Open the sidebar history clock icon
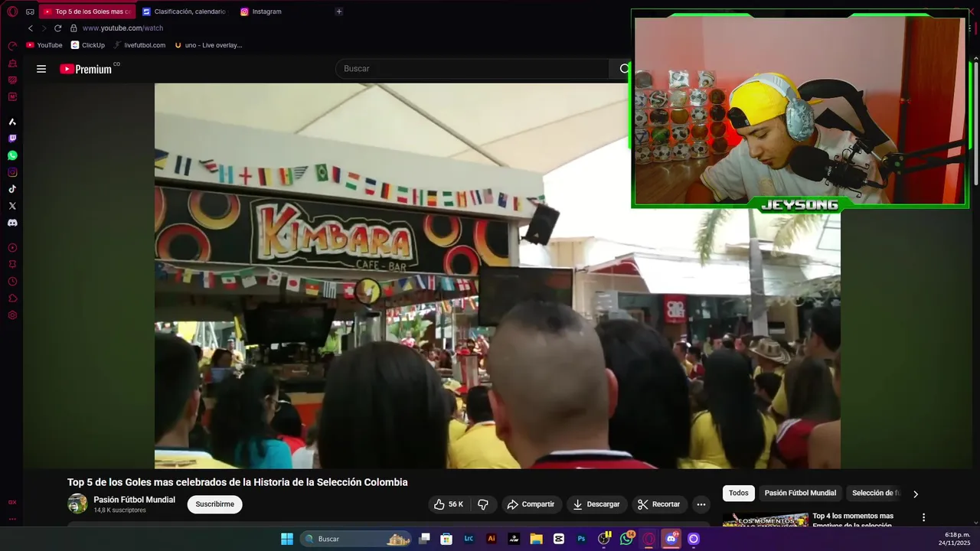The height and width of the screenshot is (551, 980). [12, 282]
